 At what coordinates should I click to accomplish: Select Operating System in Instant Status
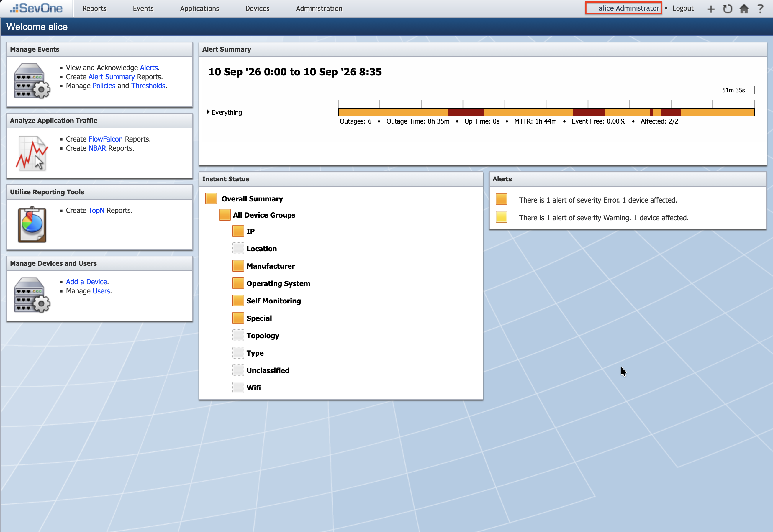[278, 283]
